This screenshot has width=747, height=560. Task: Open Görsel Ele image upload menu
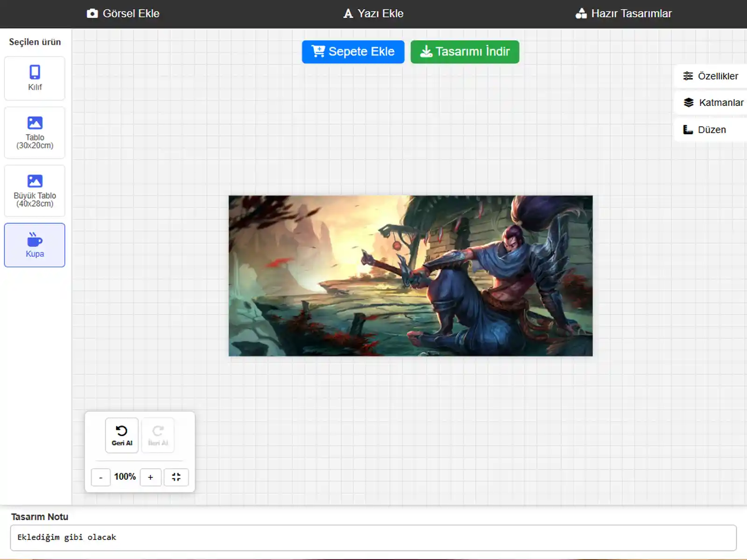pyautogui.click(x=123, y=14)
